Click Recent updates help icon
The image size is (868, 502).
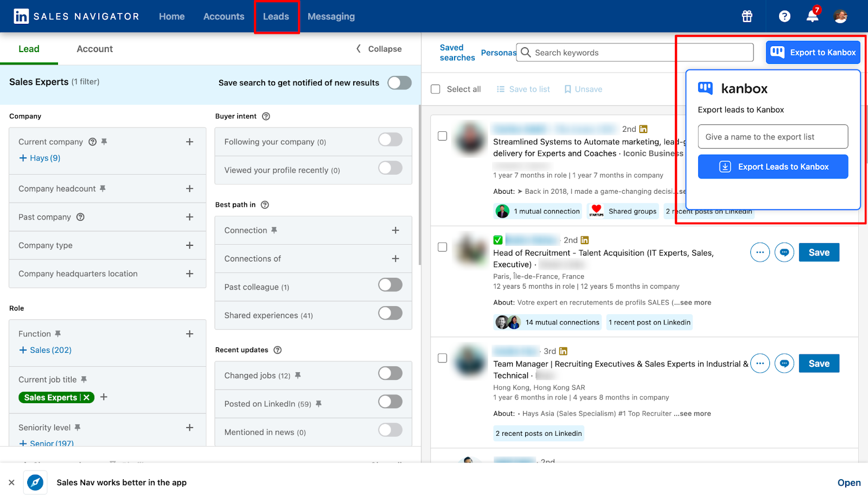[278, 350]
